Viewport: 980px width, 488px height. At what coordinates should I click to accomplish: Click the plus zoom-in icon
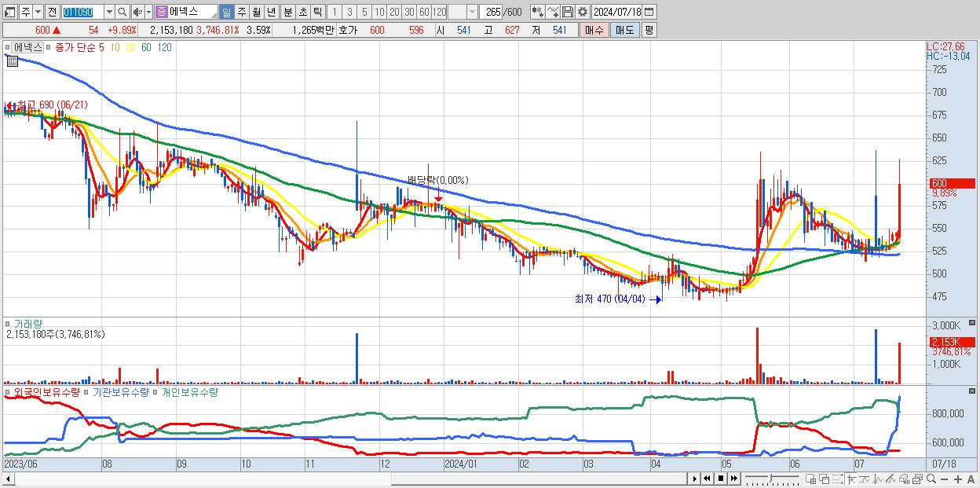(957, 479)
